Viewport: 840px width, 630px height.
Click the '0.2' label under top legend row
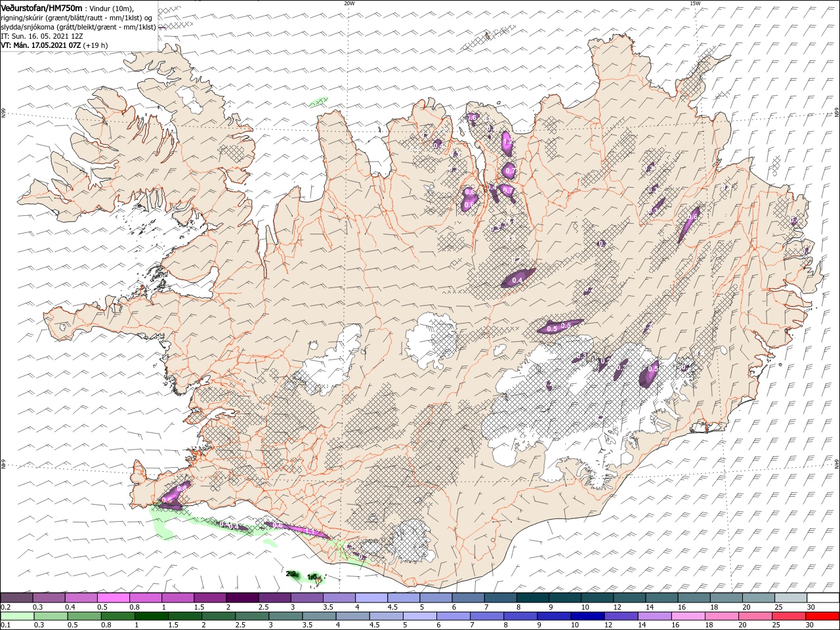5,607
